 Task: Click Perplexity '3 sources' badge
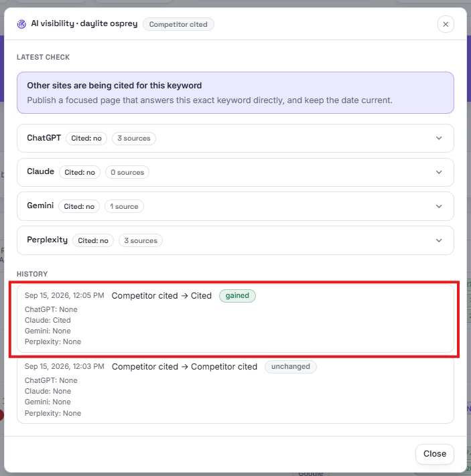141,241
